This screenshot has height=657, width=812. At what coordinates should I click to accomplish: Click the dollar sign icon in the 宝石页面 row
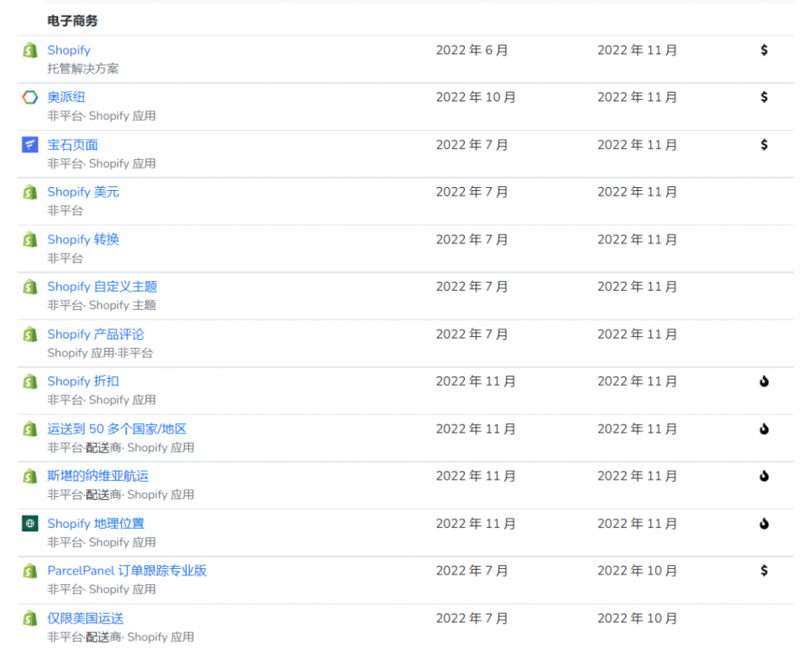[764, 144]
